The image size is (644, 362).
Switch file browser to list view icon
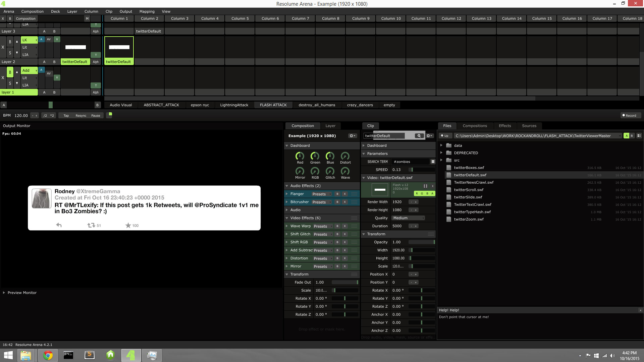[x=639, y=136]
